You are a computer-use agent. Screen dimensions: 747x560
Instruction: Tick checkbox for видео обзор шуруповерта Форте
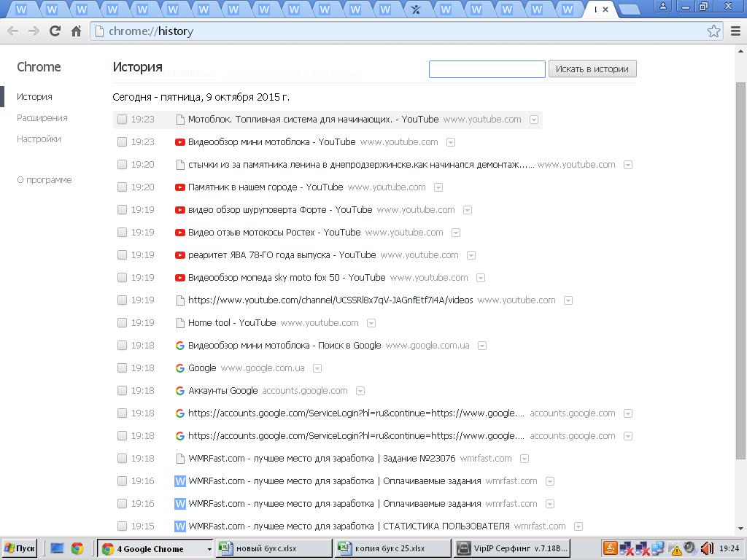tap(123, 209)
